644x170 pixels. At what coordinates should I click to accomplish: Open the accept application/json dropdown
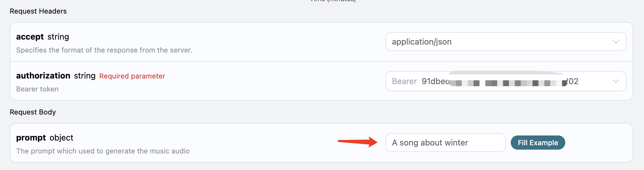(x=501, y=42)
